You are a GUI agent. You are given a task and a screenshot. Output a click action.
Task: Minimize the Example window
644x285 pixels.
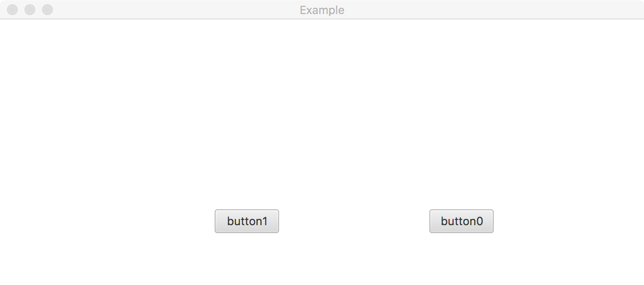(30, 10)
